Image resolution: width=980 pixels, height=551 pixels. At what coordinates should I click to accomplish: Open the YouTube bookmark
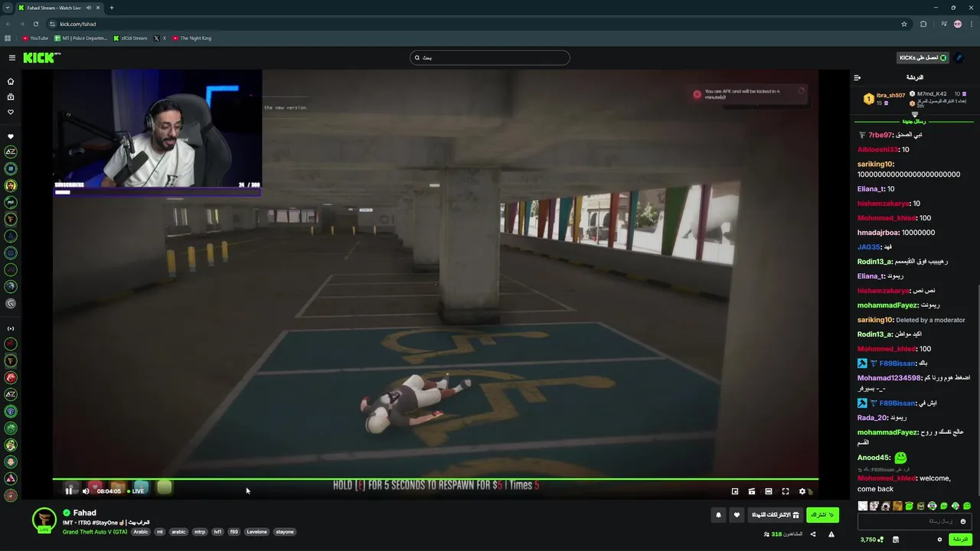click(x=35, y=37)
